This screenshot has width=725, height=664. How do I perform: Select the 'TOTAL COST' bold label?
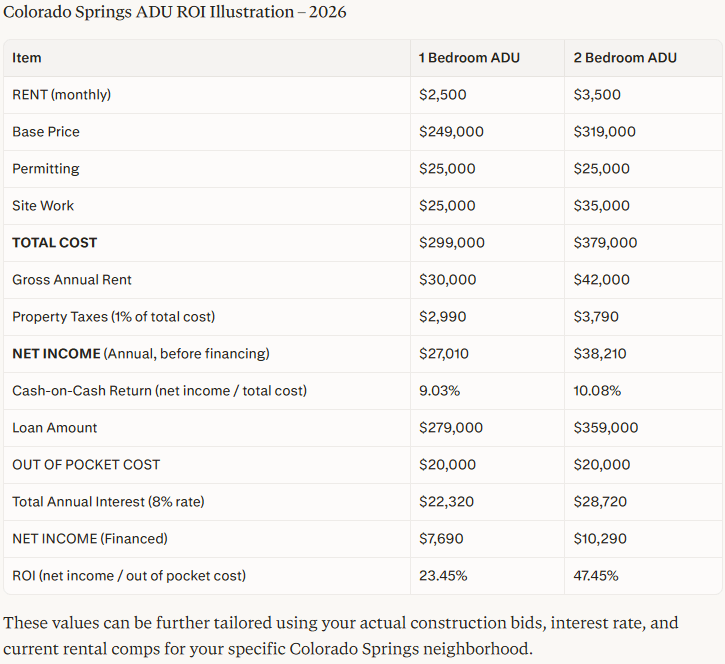[55, 243]
